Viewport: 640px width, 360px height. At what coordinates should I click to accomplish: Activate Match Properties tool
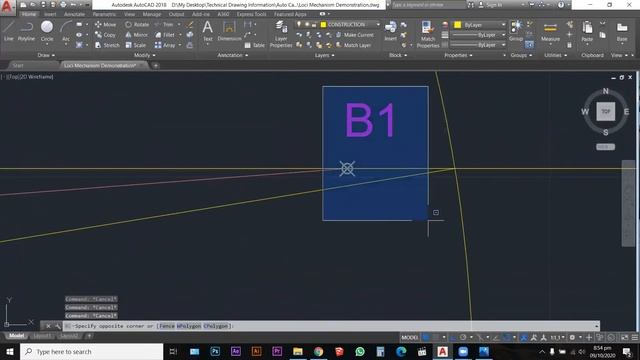(428, 34)
